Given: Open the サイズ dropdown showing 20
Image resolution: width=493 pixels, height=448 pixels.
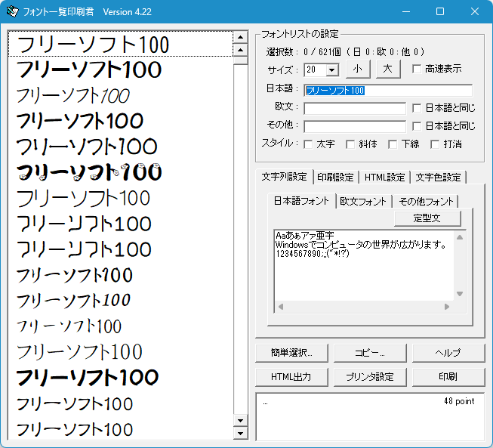Looking at the screenshot, I should click(x=331, y=70).
